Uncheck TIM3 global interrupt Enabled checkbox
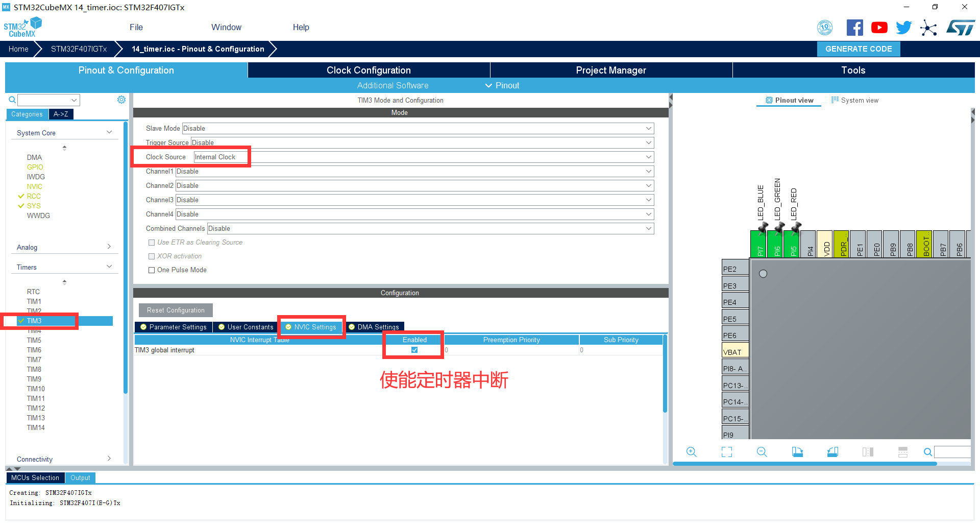This screenshot has height=526, width=980. [414, 350]
